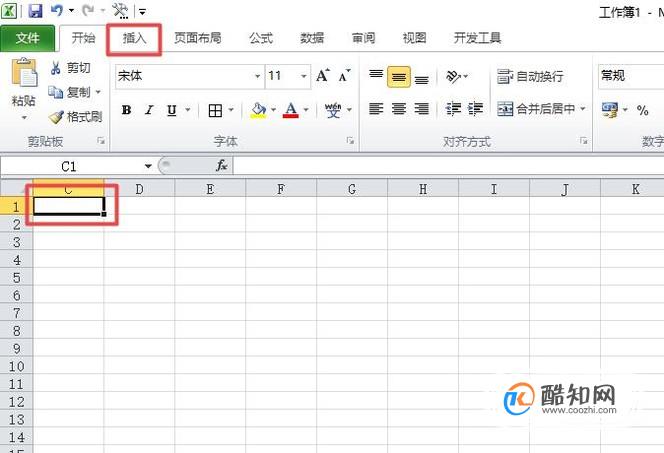Screen dimensions: 664x453
Task: Customize quick access toolbar dropdown arrow
Action: pos(143,12)
